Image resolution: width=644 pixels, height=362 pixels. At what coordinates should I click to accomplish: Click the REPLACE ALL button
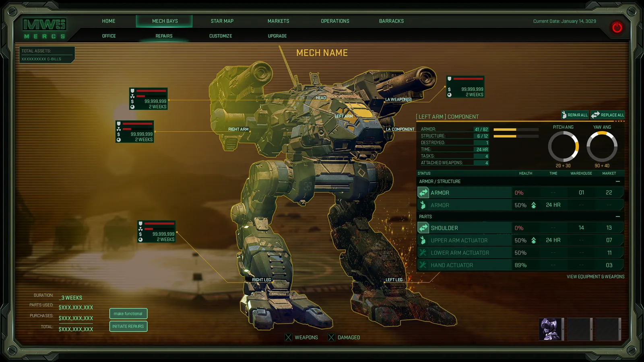[607, 115]
